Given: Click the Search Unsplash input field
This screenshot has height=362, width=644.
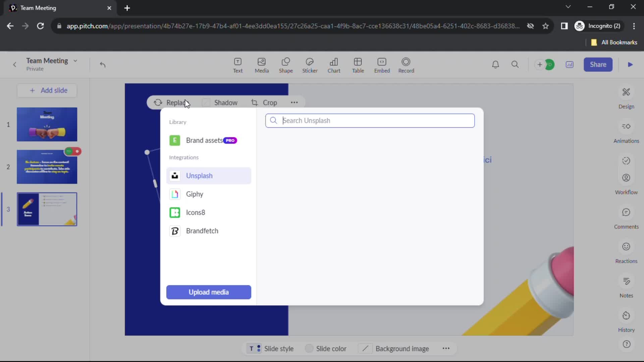Looking at the screenshot, I should click(x=371, y=120).
